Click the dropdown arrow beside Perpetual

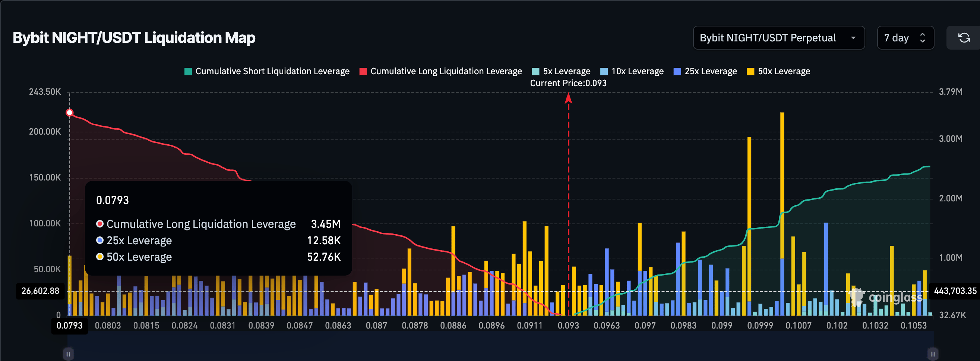click(853, 38)
